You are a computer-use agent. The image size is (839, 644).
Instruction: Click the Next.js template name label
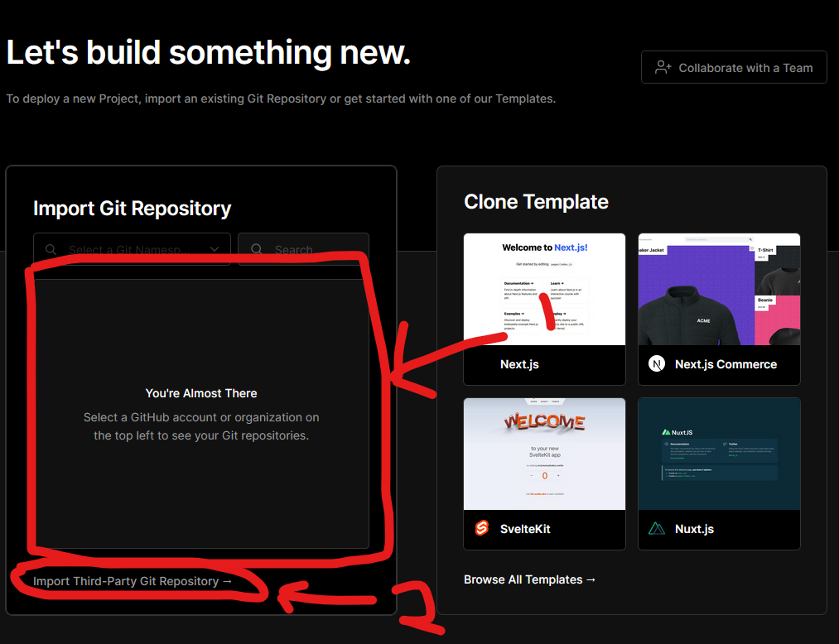pyautogui.click(x=519, y=364)
